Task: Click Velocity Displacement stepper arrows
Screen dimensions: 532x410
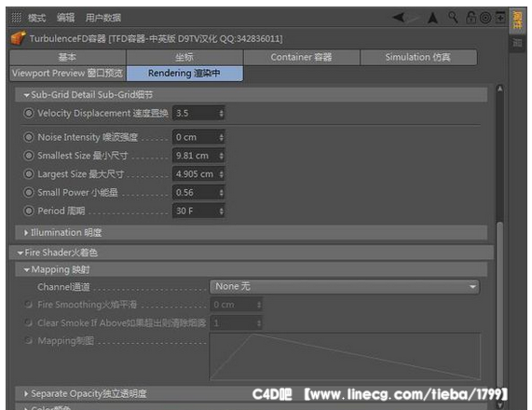Action: coord(221,113)
